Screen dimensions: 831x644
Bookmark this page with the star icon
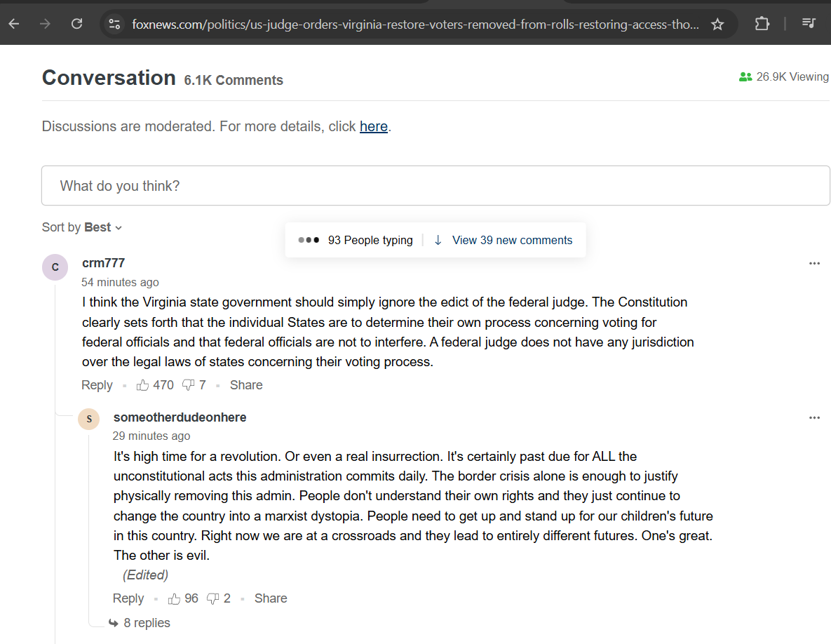tap(717, 24)
